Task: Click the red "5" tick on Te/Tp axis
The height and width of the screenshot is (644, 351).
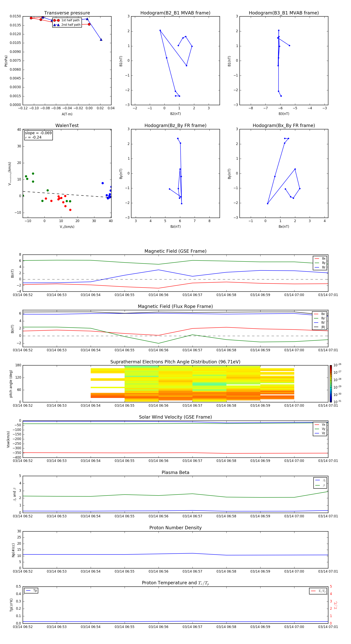Action: click(331, 586)
